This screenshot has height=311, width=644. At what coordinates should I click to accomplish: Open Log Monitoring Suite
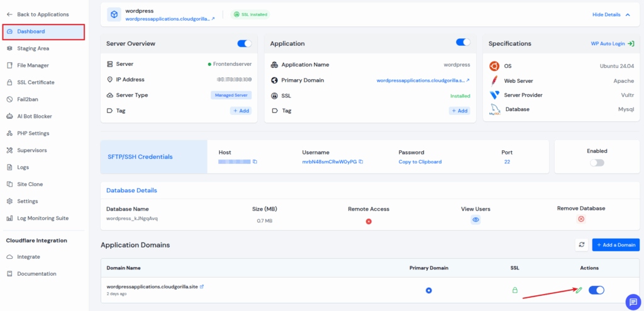[x=43, y=218]
